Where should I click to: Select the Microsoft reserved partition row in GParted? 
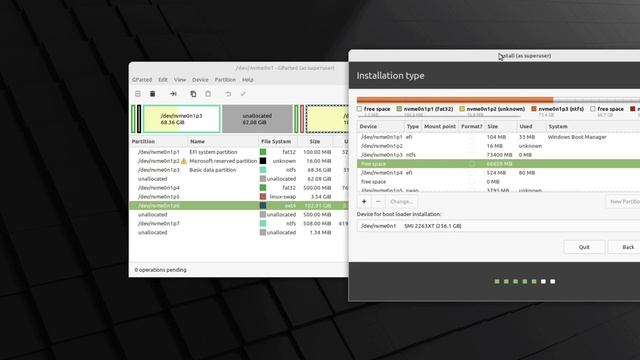[239, 161]
